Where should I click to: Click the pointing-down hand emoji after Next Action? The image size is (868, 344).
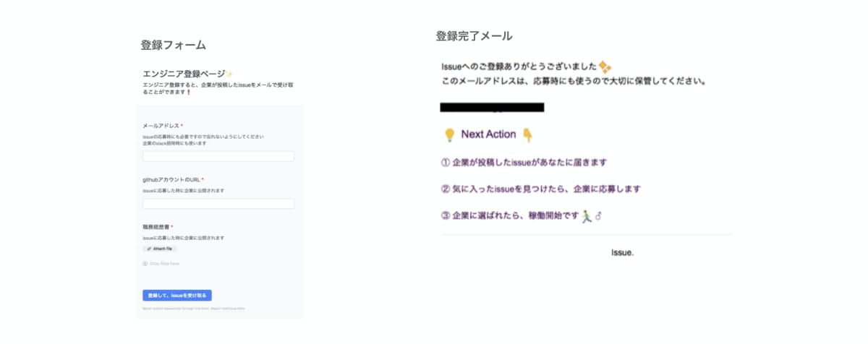pyautogui.click(x=527, y=134)
